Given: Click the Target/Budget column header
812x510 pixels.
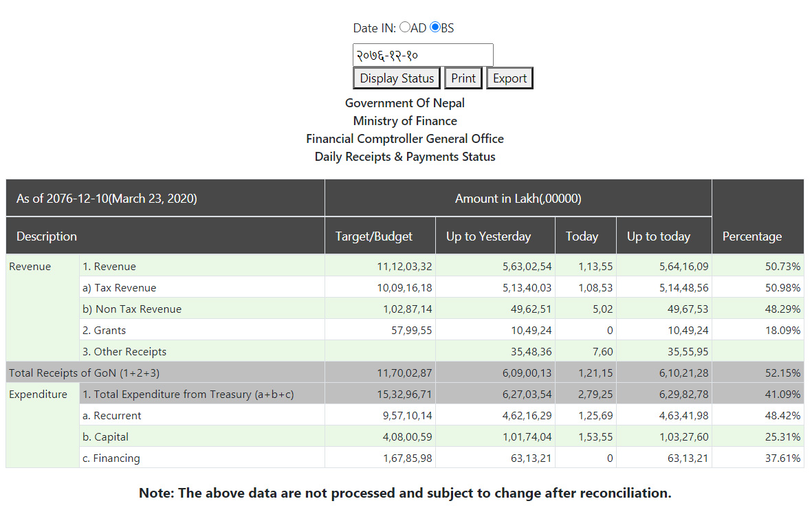Looking at the screenshot, I should pos(374,236).
